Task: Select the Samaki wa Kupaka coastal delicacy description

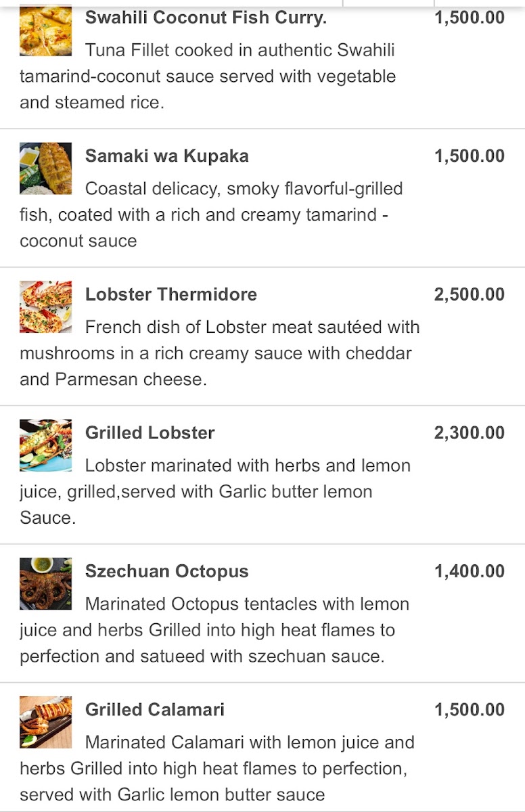Action: tap(211, 215)
